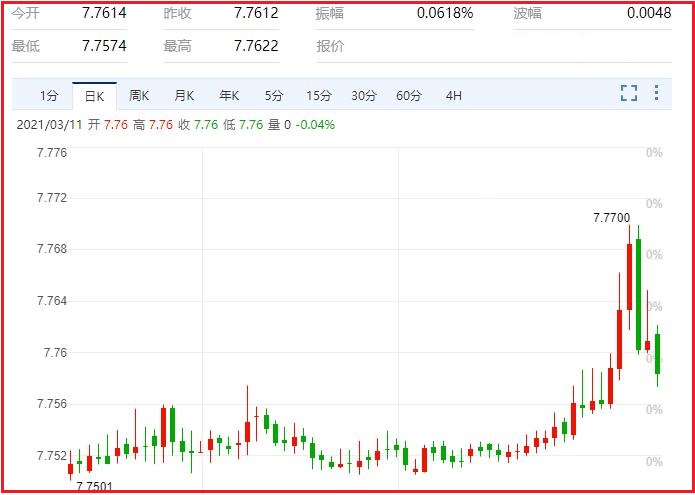Screen dimensions: 695x495
Task: Click the tall red candle below 7.7700
Action: (629, 277)
